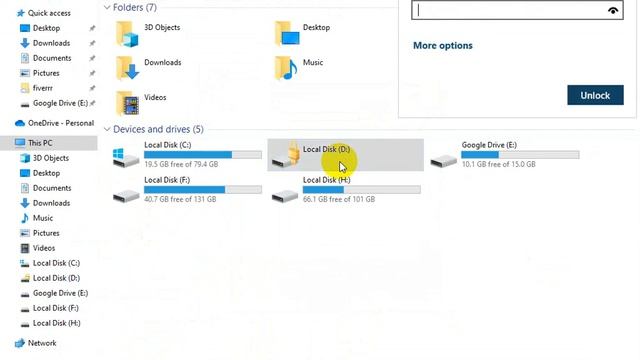Open Documents under This PC tree

click(x=52, y=188)
